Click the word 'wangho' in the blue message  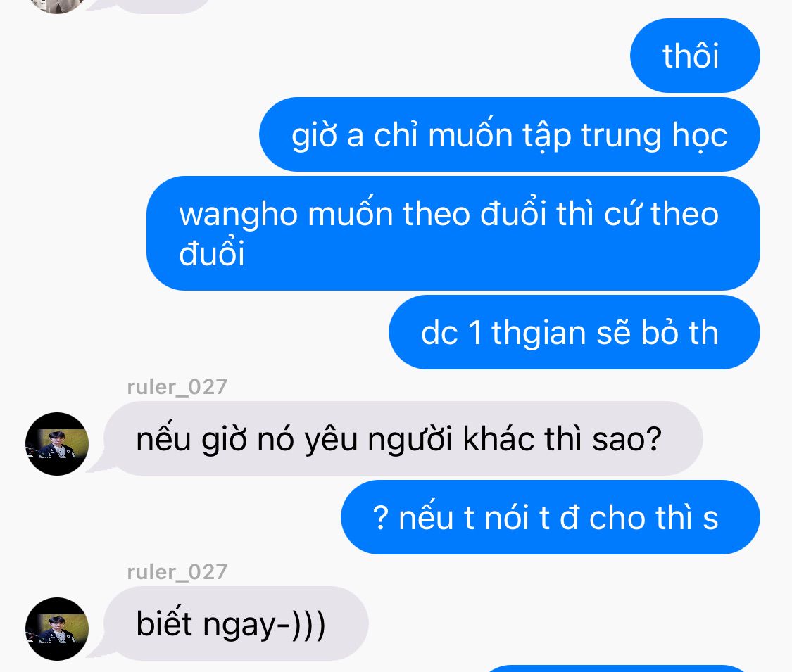[239, 215]
